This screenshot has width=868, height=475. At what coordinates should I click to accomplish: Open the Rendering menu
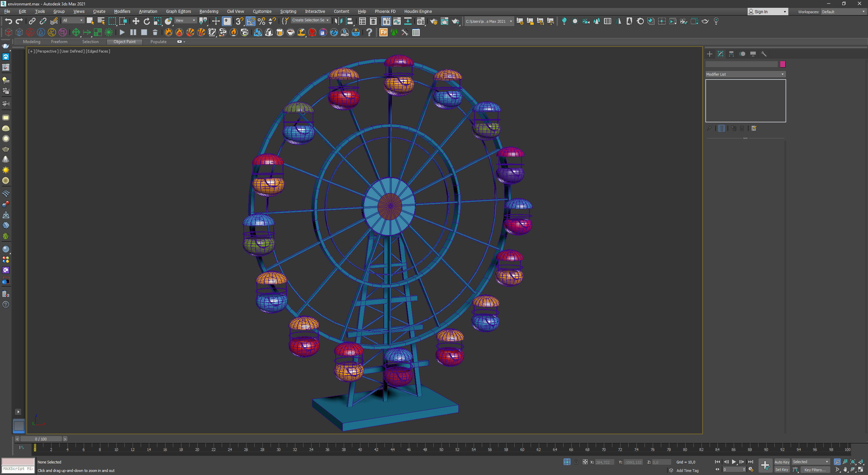[x=209, y=12]
